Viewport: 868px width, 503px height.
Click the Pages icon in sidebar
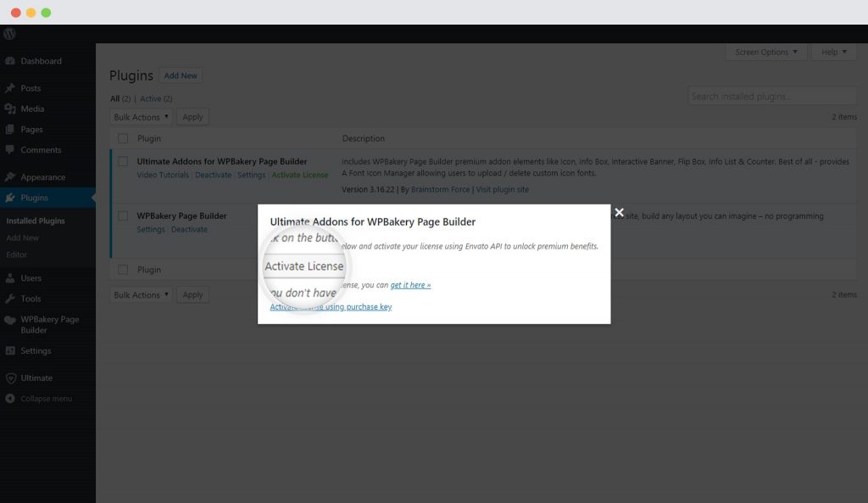click(x=10, y=129)
